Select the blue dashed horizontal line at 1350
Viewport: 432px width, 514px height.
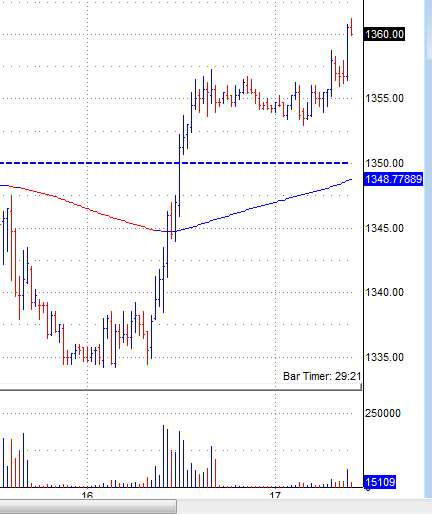click(173, 163)
